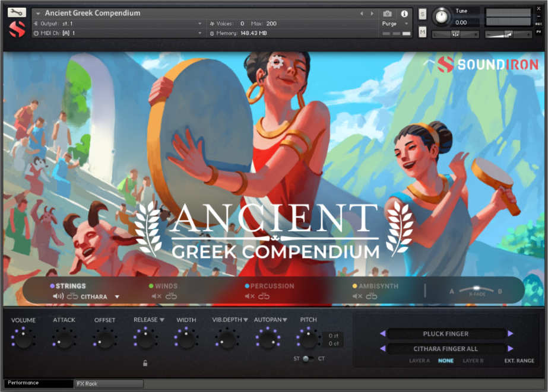548x392 pixels.
Task: Click the wrench edit-instrument icon in the header
Action: click(x=16, y=12)
